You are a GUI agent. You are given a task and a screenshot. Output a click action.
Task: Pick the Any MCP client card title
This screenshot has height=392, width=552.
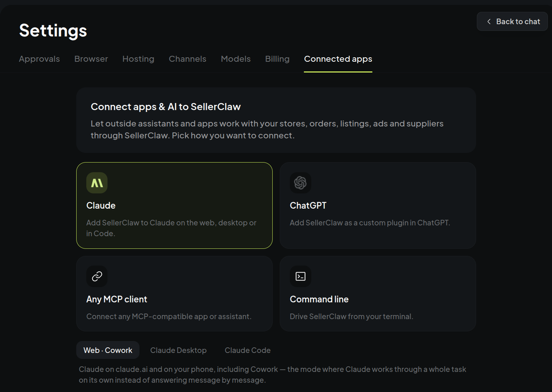[117, 299]
